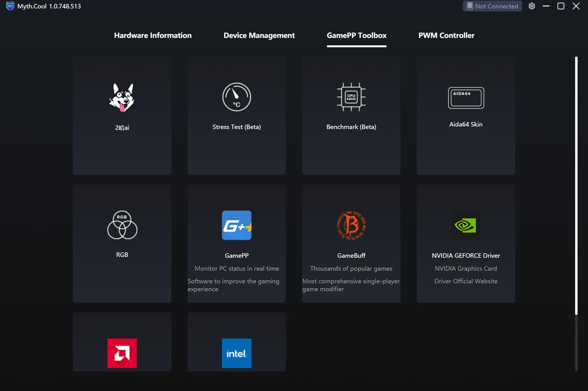The width and height of the screenshot is (588, 391).
Task: Launch the Stress Test thermometer gauge icon
Action: point(236,97)
